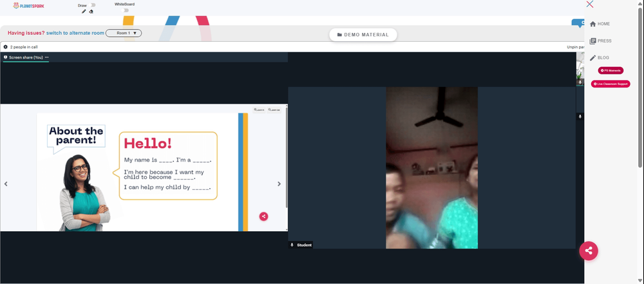
Task: Open call settings gear icon
Action: 5,47
